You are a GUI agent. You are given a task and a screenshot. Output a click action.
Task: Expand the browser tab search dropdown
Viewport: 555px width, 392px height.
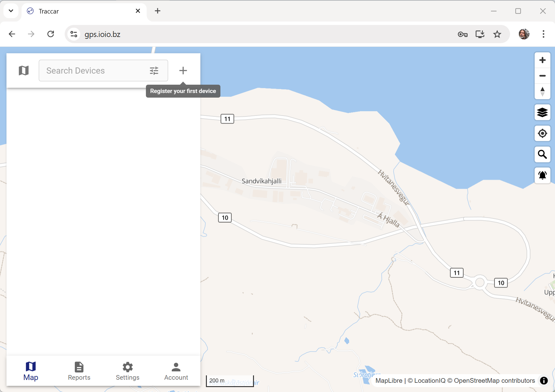(11, 11)
